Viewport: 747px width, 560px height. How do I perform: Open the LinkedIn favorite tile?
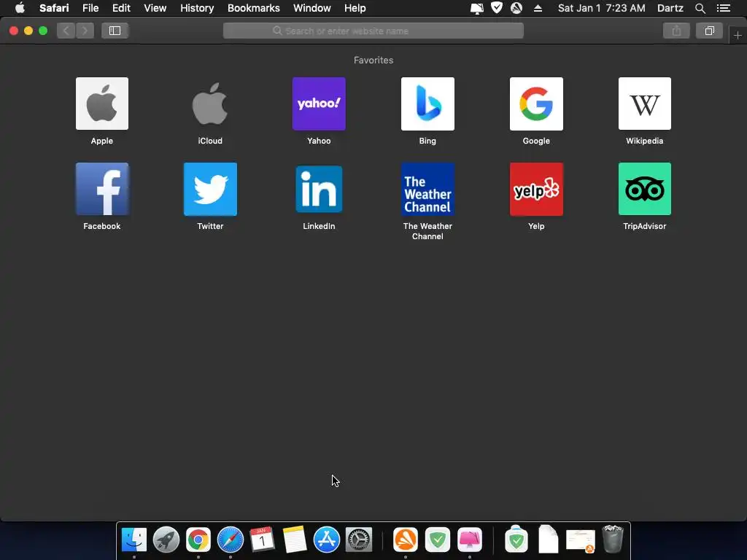(x=319, y=189)
